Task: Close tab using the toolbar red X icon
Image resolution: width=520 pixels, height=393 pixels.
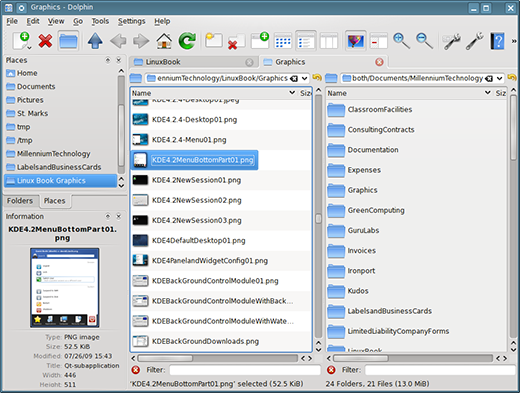Action: pyautogui.click(x=237, y=41)
